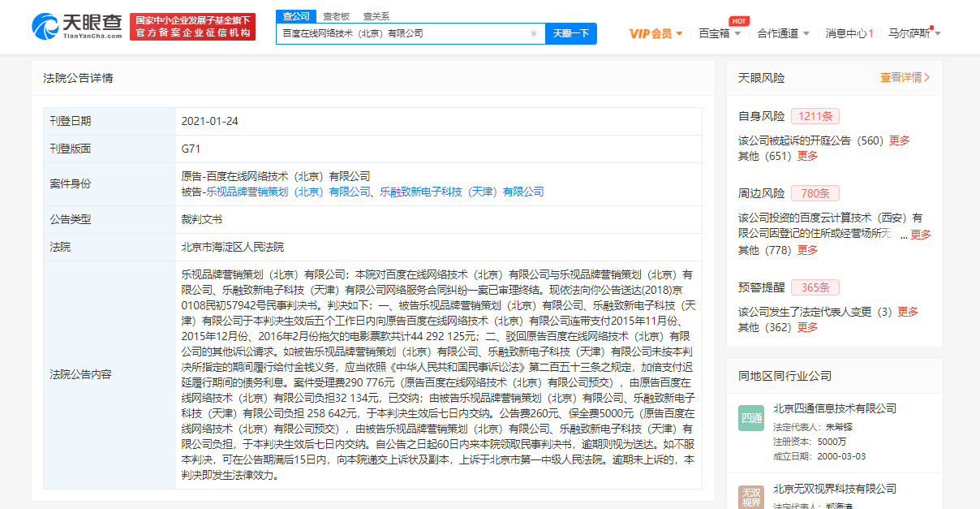The width and height of the screenshot is (980, 509).
Task: Click the 780条 surrounding-risk count badge
Action: click(x=815, y=193)
